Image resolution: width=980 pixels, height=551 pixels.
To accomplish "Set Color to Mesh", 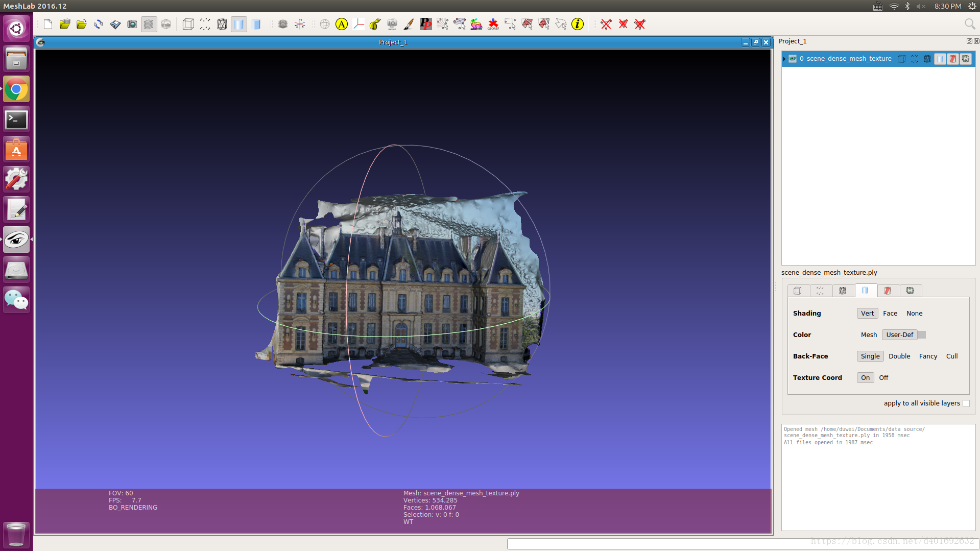I will (x=869, y=335).
